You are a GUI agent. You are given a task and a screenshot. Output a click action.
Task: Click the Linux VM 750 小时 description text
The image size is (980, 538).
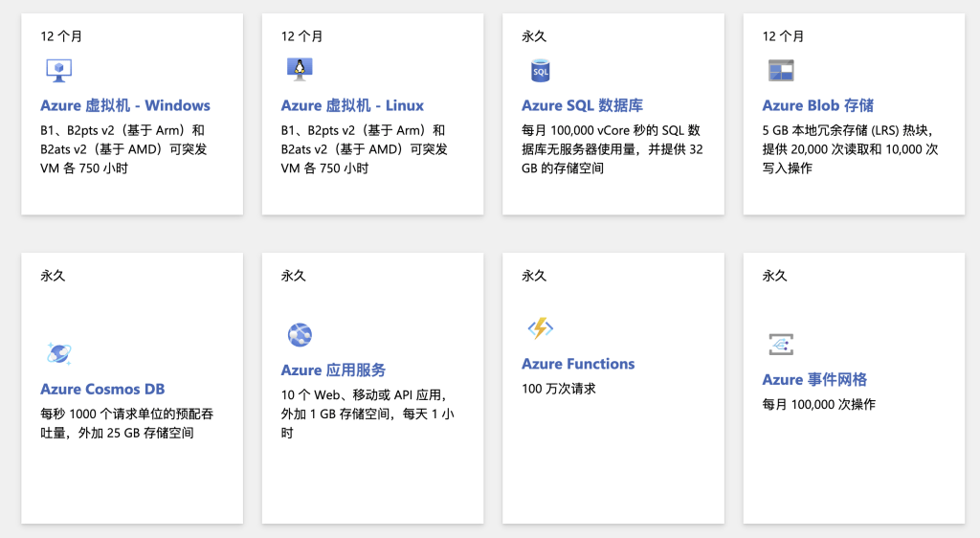pos(365,149)
